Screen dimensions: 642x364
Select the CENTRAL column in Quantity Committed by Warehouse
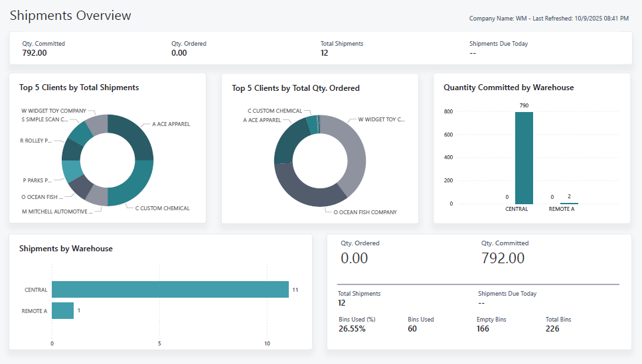point(523,158)
